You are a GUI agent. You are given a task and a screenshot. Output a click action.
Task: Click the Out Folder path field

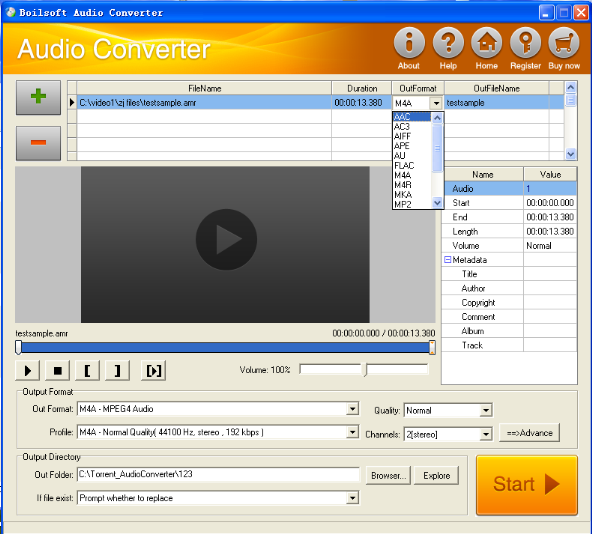pyautogui.click(x=218, y=474)
